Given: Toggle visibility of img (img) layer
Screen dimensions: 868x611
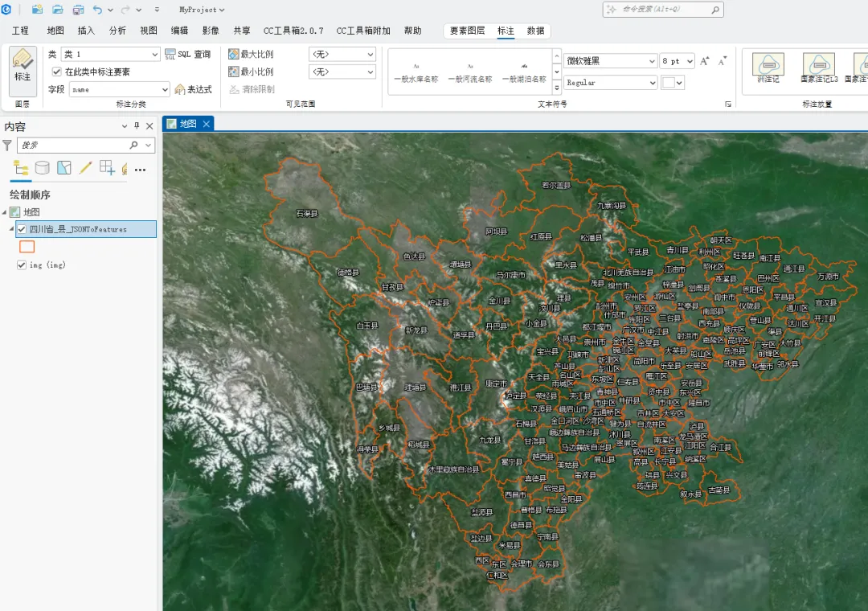Looking at the screenshot, I should tap(22, 264).
